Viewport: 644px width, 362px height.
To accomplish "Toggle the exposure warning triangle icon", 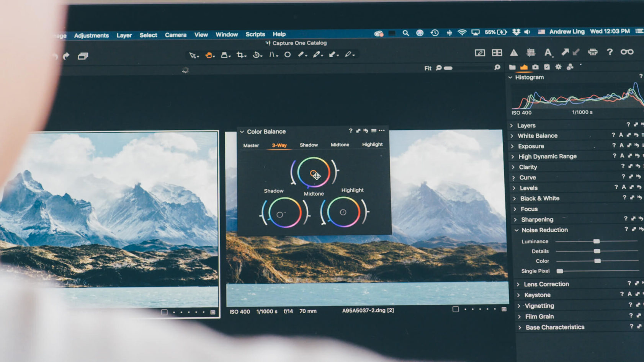I will [514, 52].
